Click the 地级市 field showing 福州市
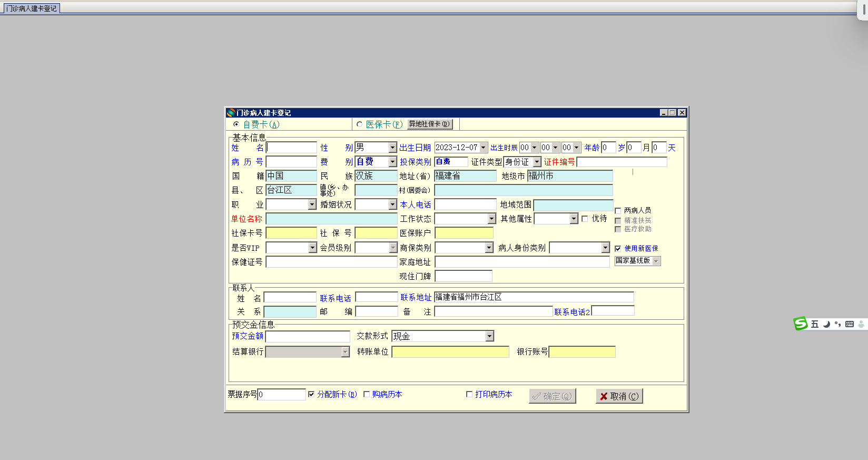The width and height of the screenshot is (868, 460). click(570, 176)
